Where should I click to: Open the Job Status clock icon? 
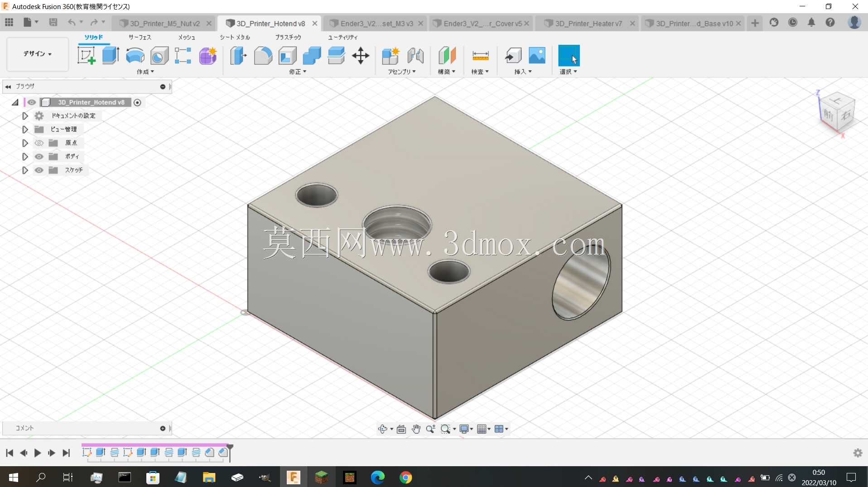(x=793, y=22)
